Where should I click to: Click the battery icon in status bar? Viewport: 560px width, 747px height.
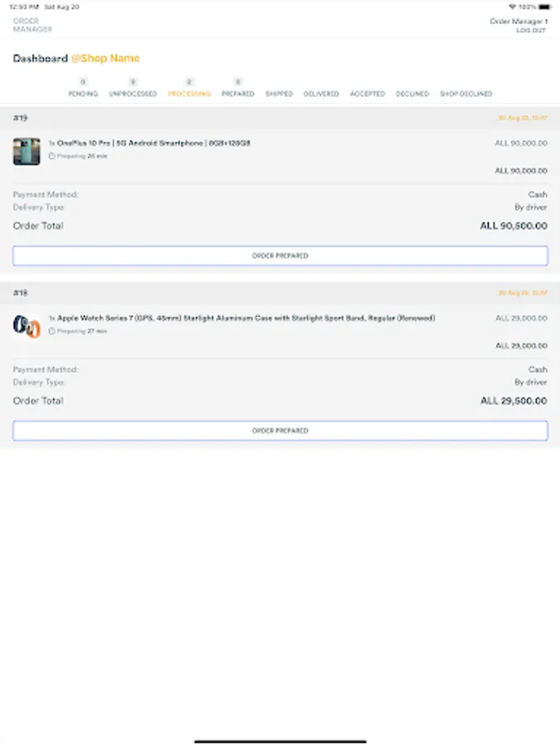tap(545, 7)
